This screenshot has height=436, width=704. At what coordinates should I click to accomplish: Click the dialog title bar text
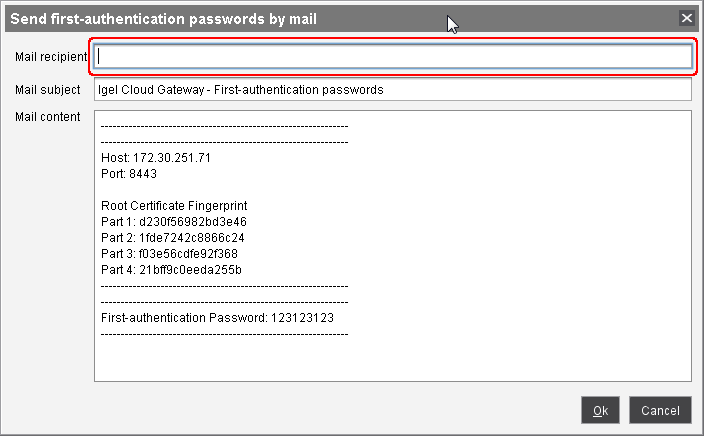point(164,18)
